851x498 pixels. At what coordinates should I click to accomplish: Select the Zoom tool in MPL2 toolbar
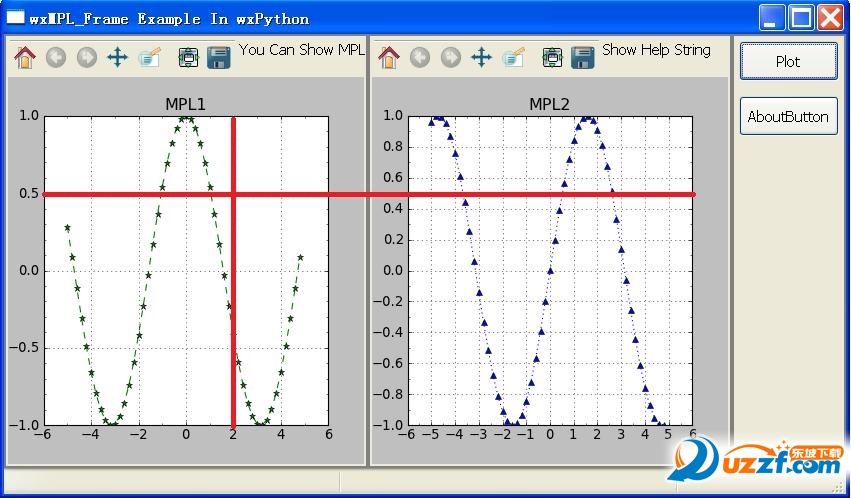513,57
